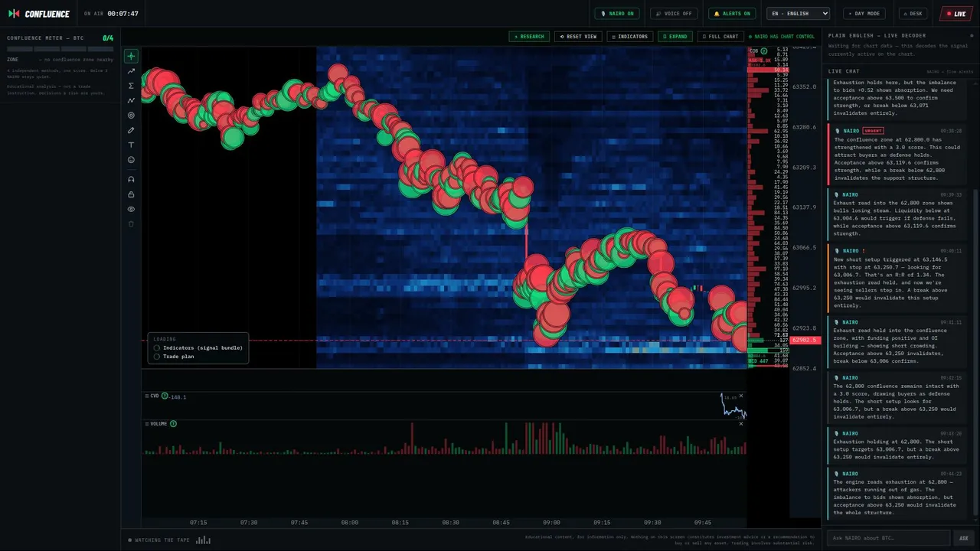
Task: Open the CVD pane drag-handle menu
Action: click(x=146, y=396)
